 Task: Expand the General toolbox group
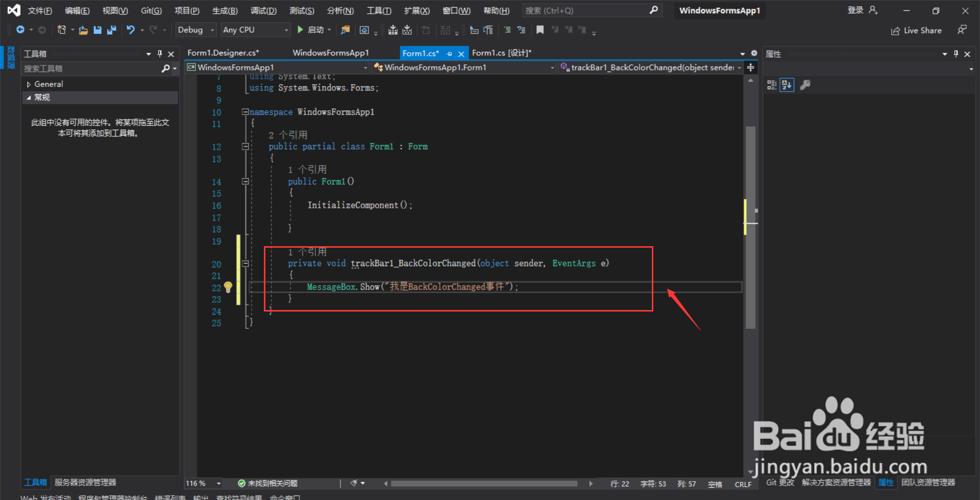coord(29,84)
